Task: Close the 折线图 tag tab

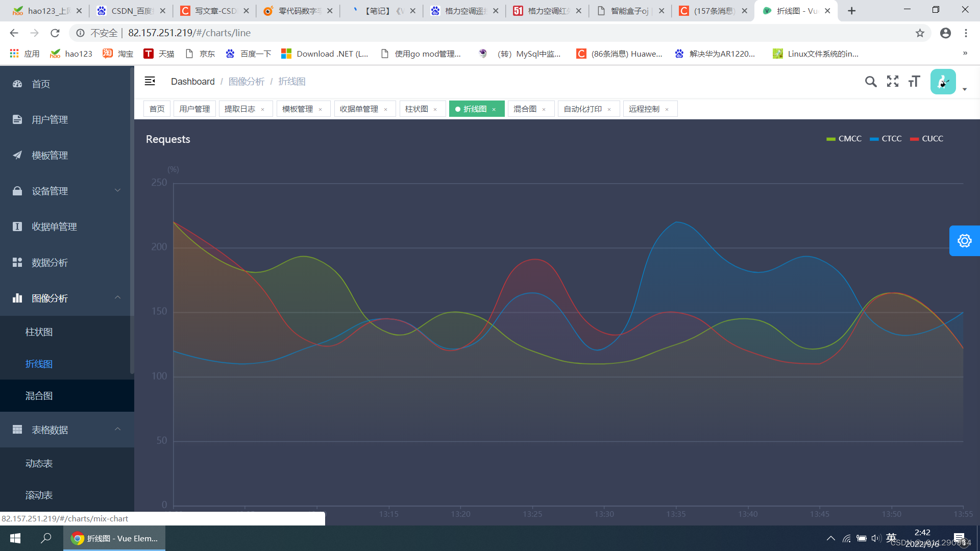Action: point(494,110)
